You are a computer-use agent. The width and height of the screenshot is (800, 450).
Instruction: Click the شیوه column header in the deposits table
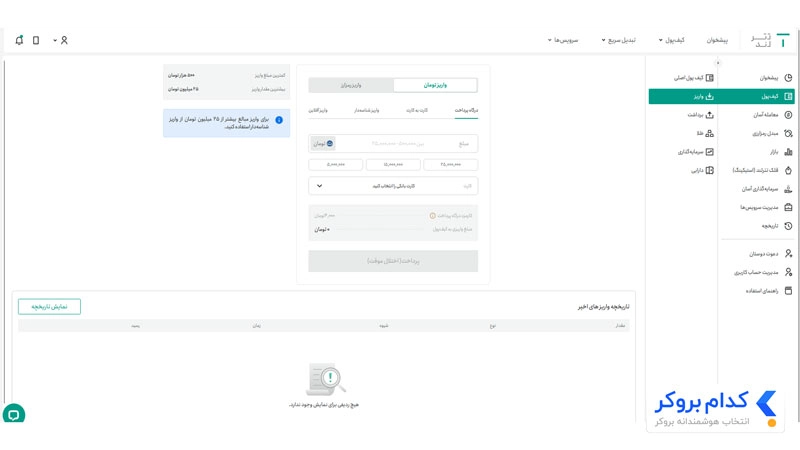click(384, 326)
